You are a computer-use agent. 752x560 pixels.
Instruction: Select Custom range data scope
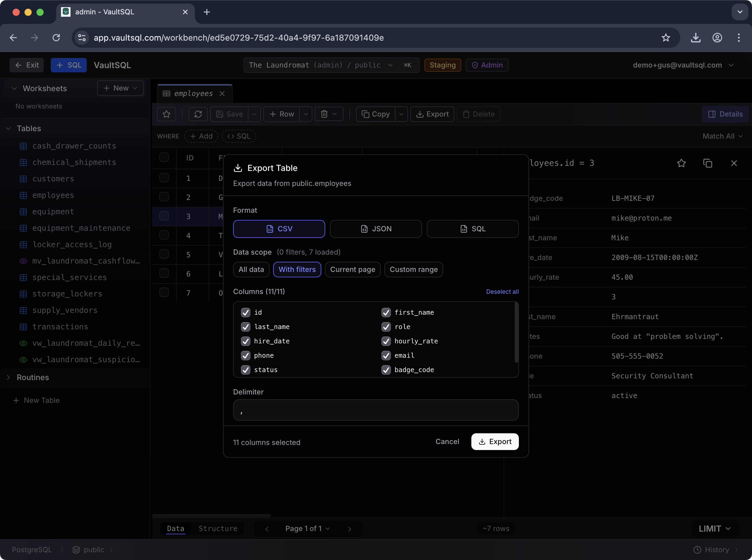click(x=414, y=270)
